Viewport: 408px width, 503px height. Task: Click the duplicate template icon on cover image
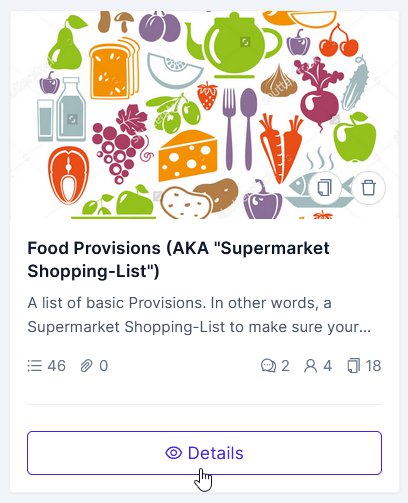[x=324, y=188]
